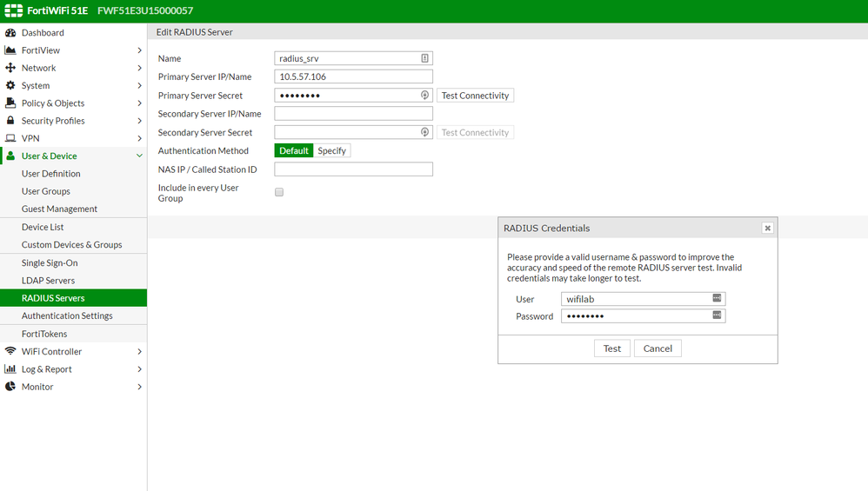
Task: Expand the Policy & Objects menu arrow
Action: [x=139, y=103]
